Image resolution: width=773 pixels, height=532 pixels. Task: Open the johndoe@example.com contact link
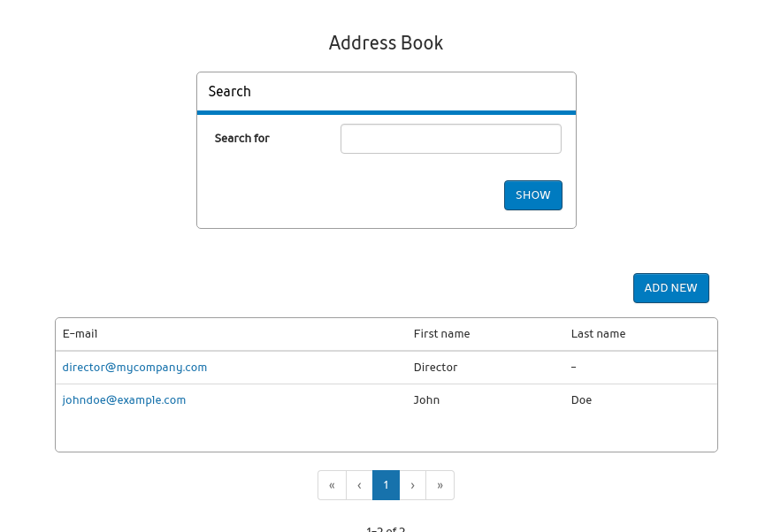[x=124, y=400]
